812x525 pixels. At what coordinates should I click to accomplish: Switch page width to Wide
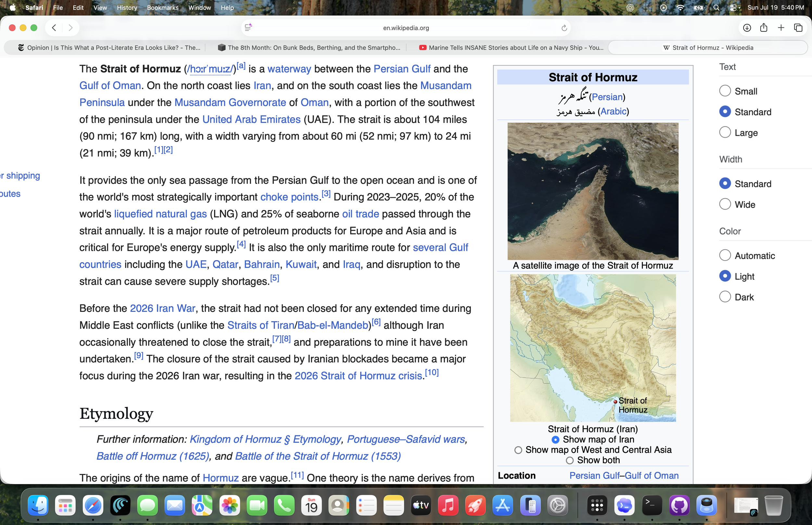pos(725,204)
